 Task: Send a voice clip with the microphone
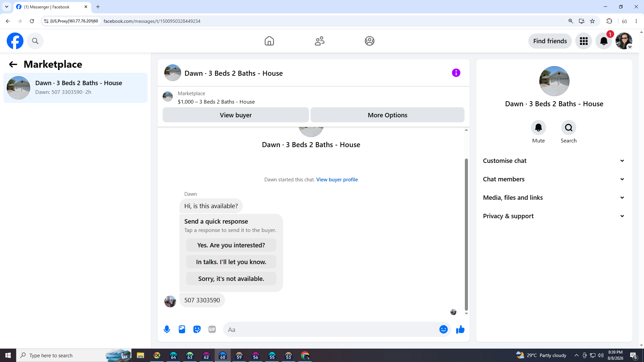click(167, 329)
